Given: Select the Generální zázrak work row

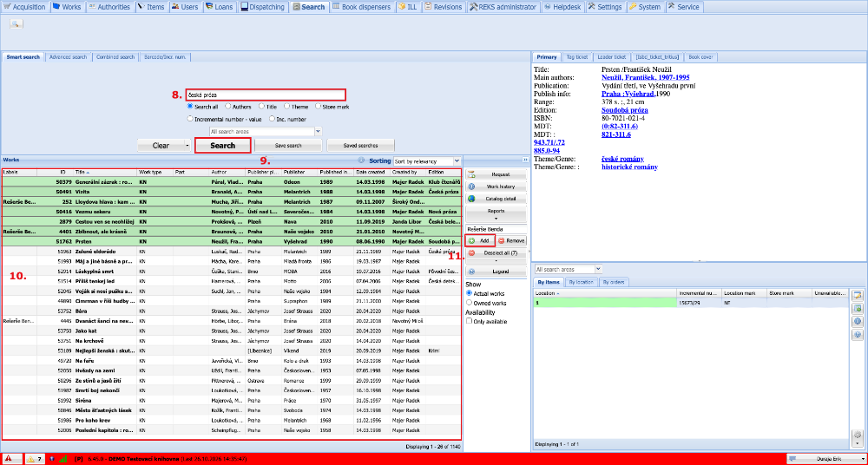Looking at the screenshot, I should (232, 181).
